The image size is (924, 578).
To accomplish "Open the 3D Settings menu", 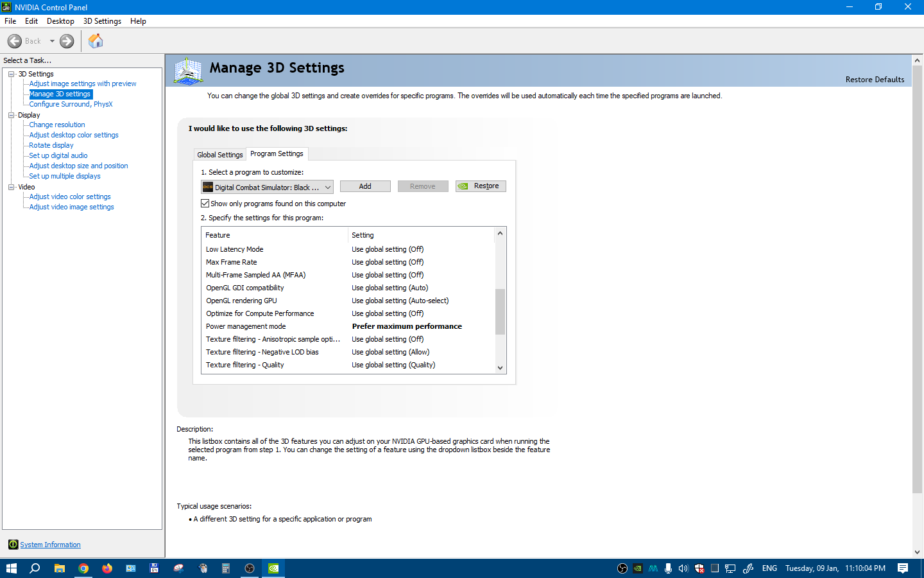I will (102, 21).
